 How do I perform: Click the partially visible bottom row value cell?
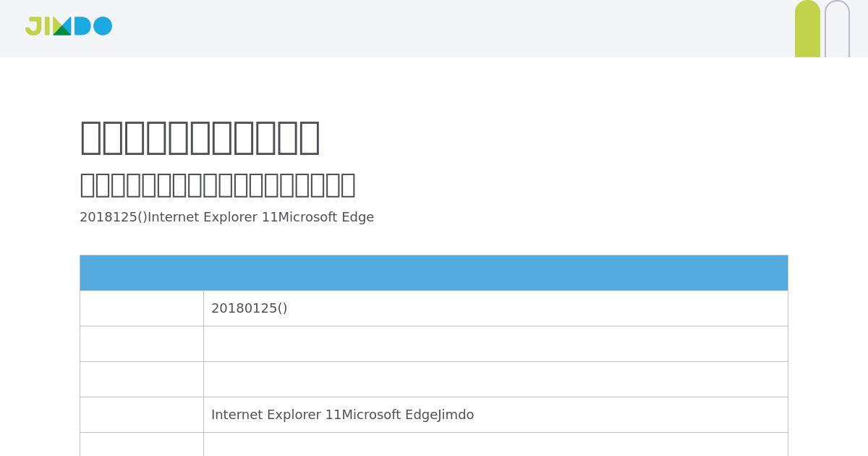point(495,444)
